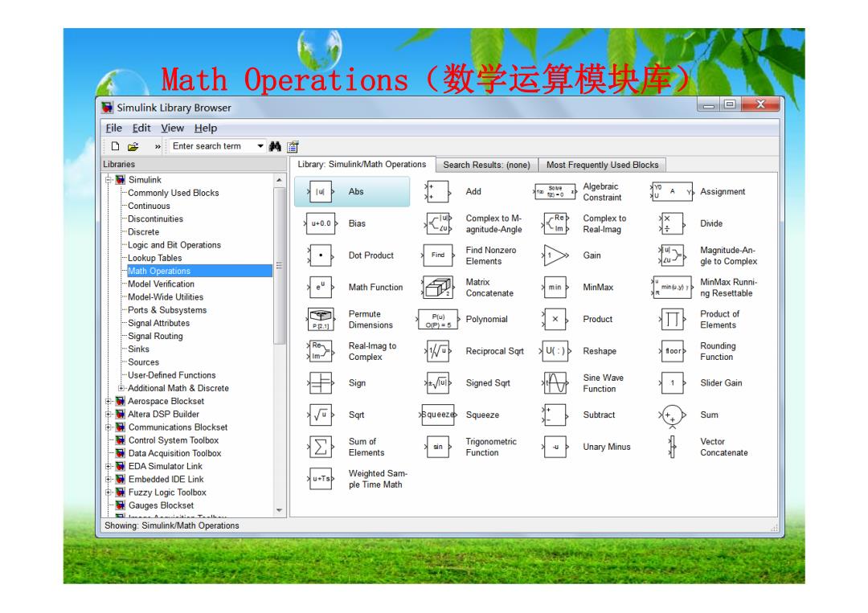Click the Reciprocal Sqrt block icon
This screenshot has height=613, width=868.
pos(437,351)
